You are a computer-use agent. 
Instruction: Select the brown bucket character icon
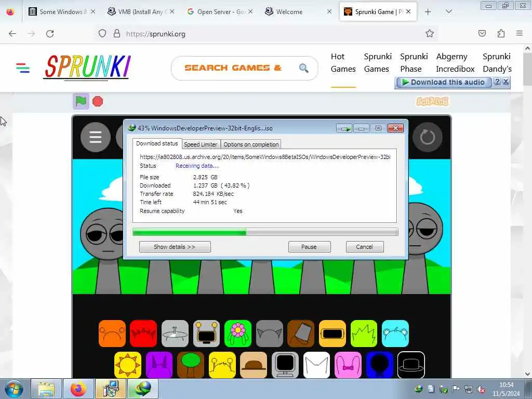pos(301,334)
